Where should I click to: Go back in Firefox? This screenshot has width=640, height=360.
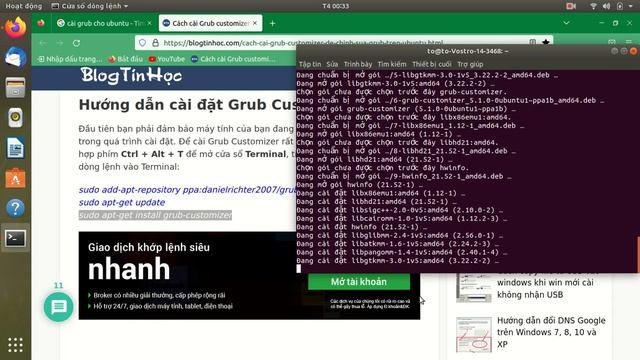(x=42, y=43)
